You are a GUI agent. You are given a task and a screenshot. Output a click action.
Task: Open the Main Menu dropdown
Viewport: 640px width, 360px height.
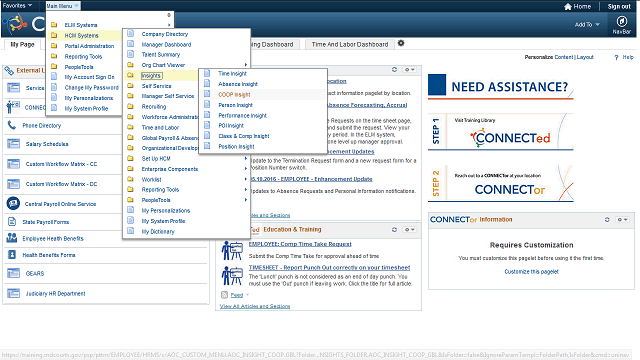pos(62,6)
